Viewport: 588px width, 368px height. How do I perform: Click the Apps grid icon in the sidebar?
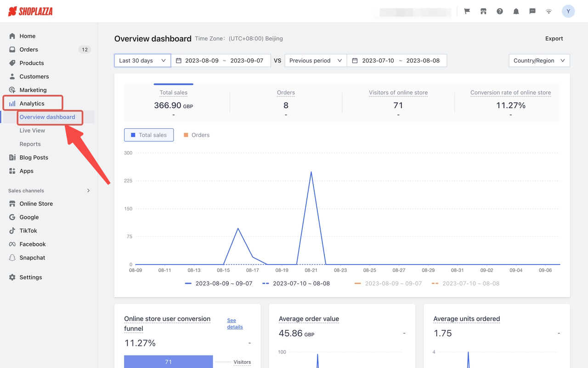12,171
